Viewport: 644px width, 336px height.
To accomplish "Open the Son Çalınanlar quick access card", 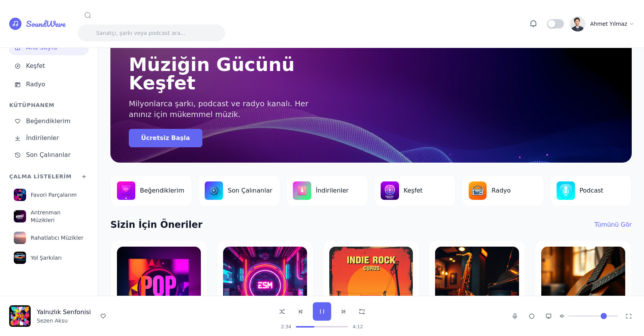I will [x=239, y=191].
